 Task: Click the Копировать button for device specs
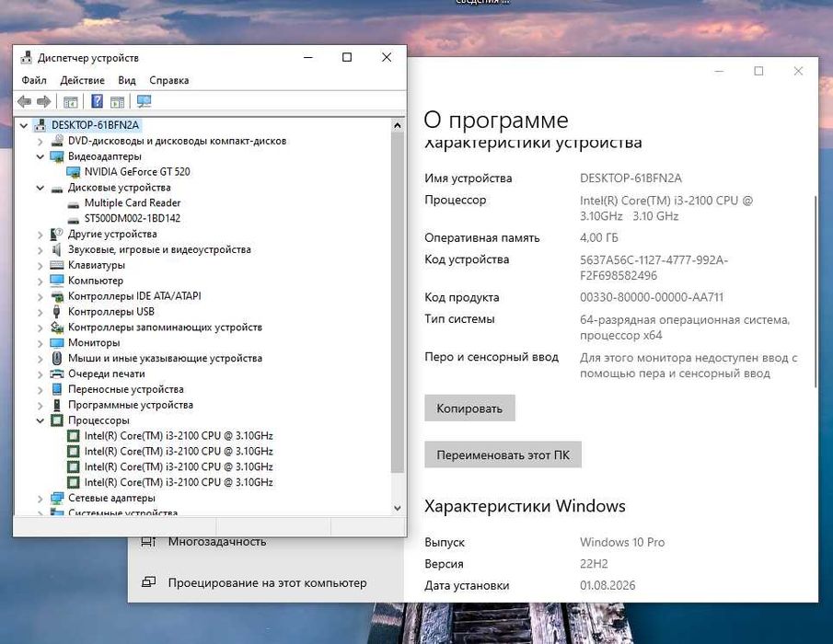pos(469,408)
